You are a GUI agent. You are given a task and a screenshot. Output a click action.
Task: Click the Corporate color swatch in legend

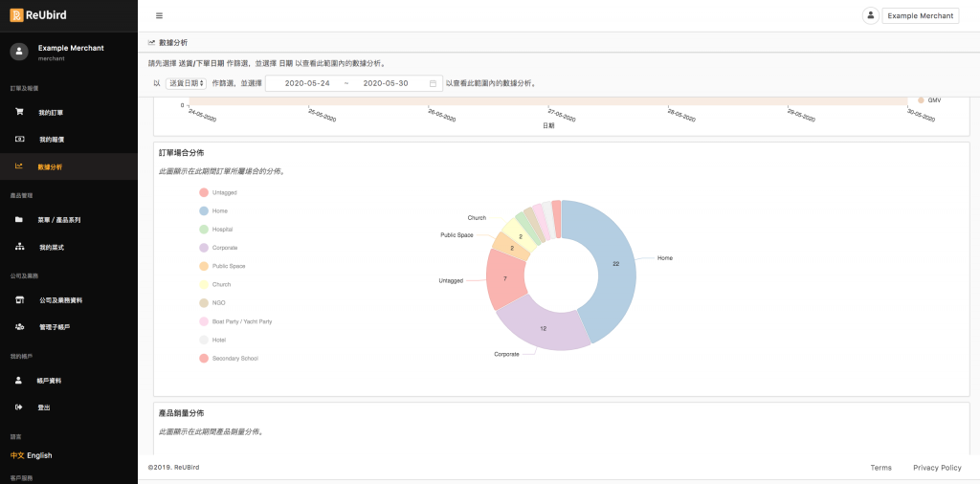pyautogui.click(x=204, y=248)
